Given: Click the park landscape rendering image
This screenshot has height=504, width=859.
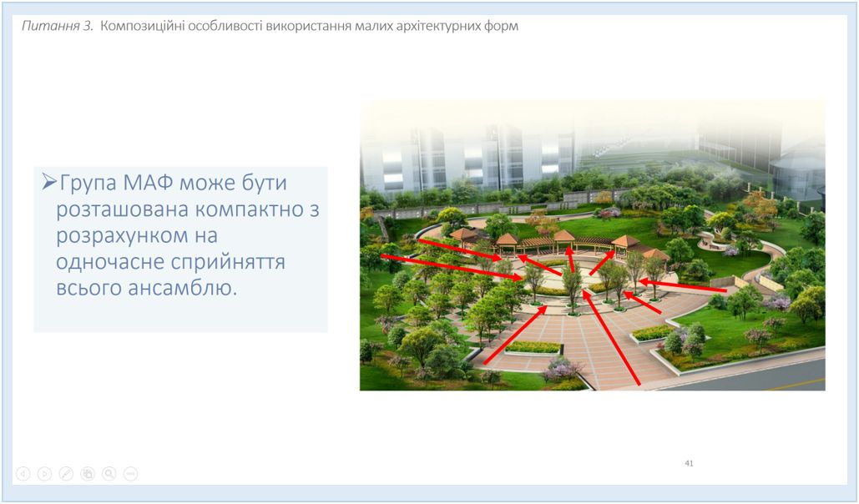Looking at the screenshot, I should point(592,244).
